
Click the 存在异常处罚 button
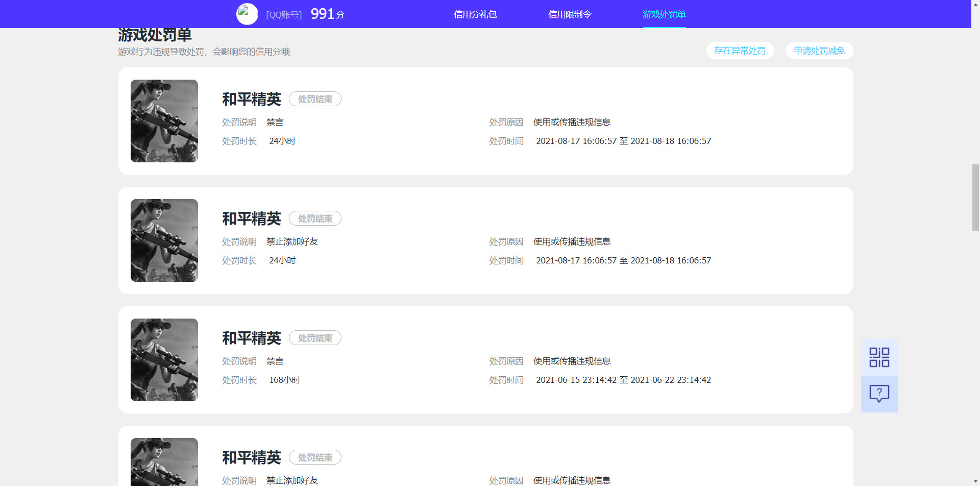740,51
